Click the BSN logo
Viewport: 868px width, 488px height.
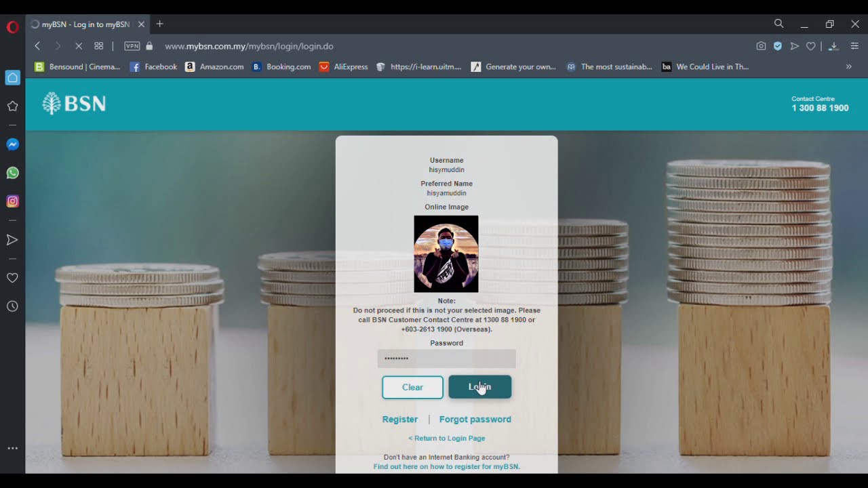74,104
